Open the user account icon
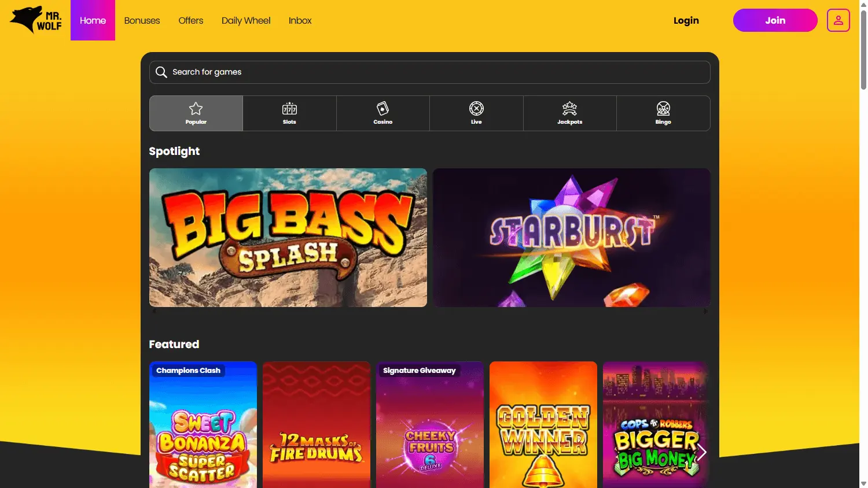 pyautogui.click(x=838, y=20)
